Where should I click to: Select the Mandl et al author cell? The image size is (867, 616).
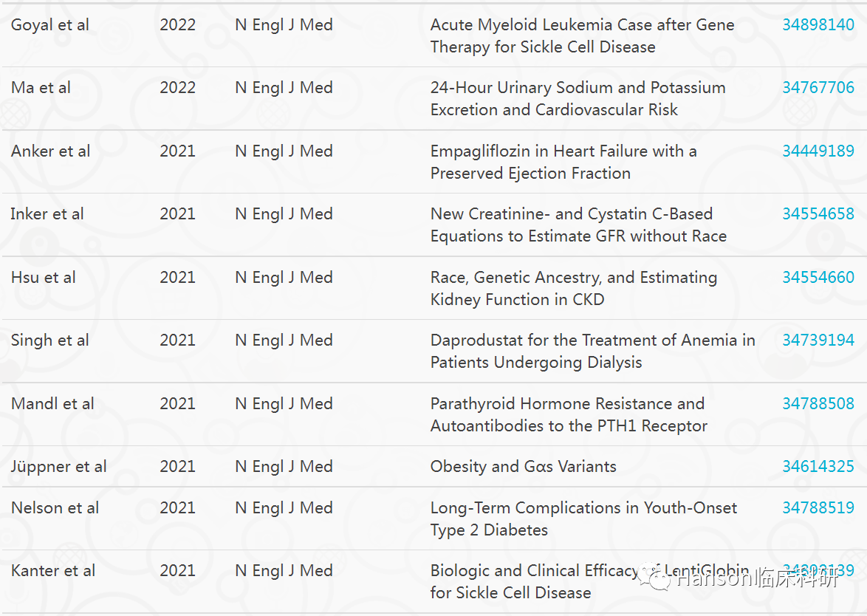52,404
